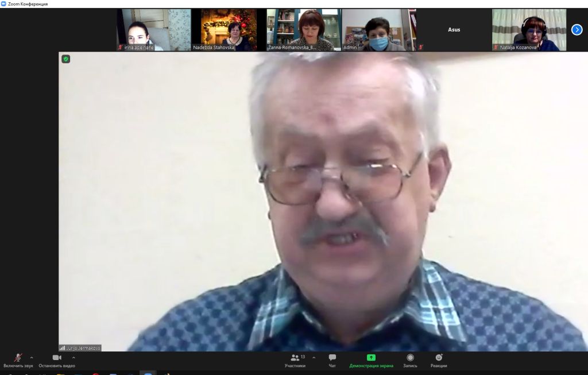Click the green encryption shield icon
This screenshot has height=375, width=588.
click(x=66, y=59)
